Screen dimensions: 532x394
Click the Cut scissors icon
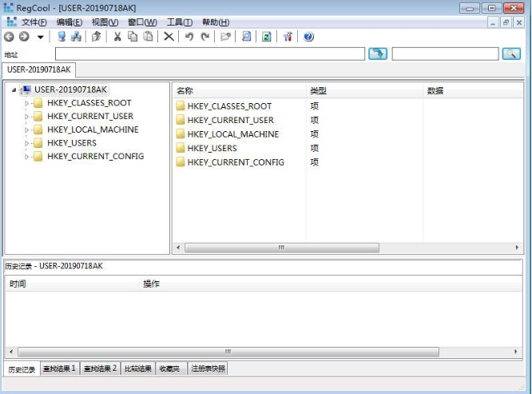(117, 37)
